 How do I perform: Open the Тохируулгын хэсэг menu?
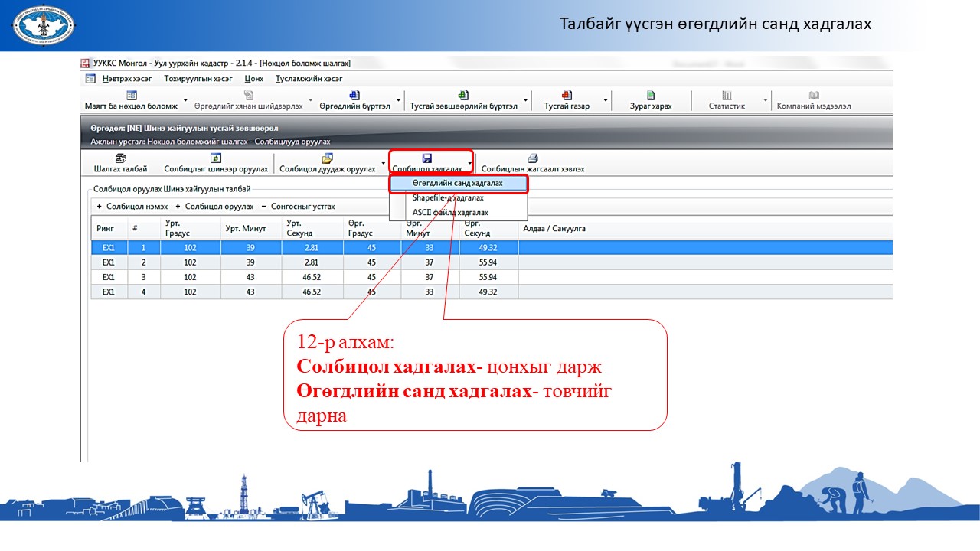tap(198, 78)
